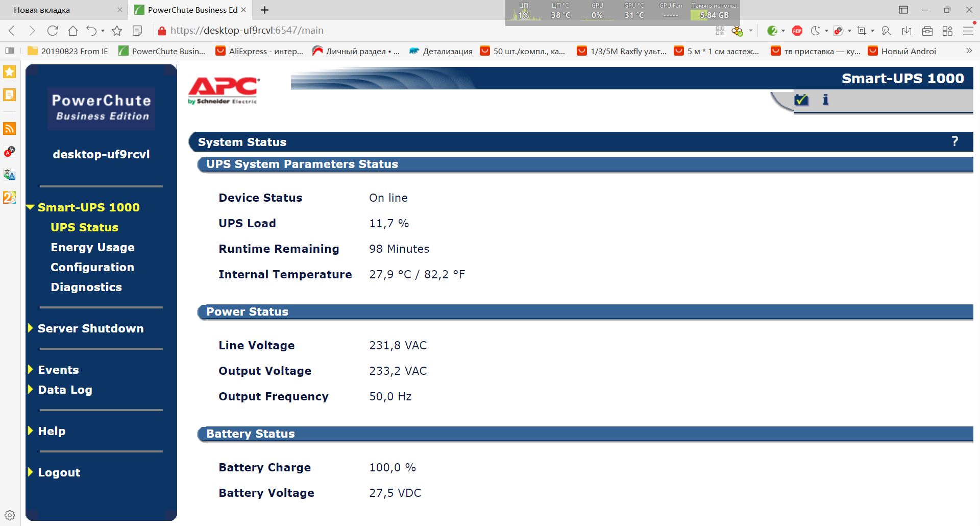This screenshot has height=526, width=980.
Task: Click the Runtime Remaining value 98 Minutes
Action: click(399, 249)
